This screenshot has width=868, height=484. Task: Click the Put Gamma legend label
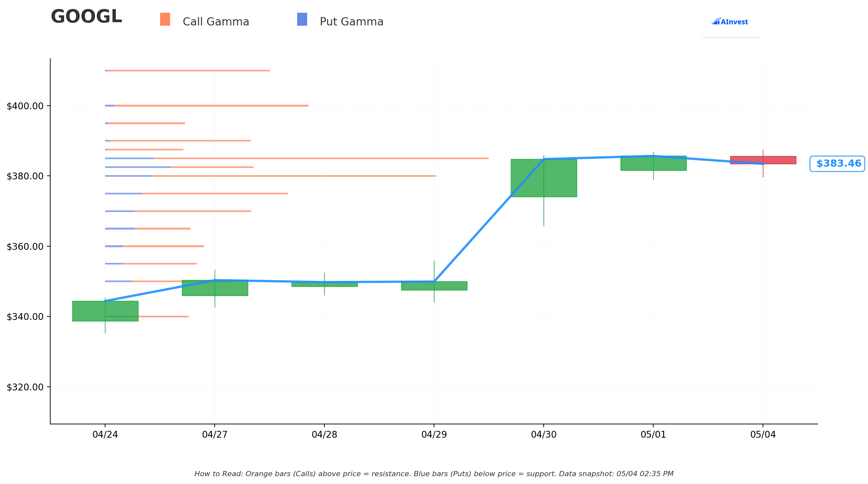(351, 22)
